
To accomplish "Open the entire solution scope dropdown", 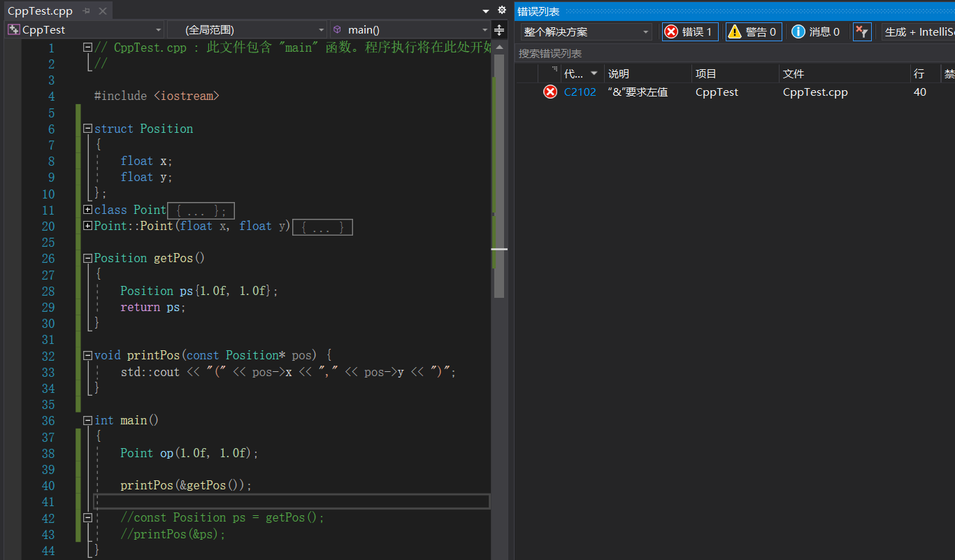I will pyautogui.click(x=586, y=32).
